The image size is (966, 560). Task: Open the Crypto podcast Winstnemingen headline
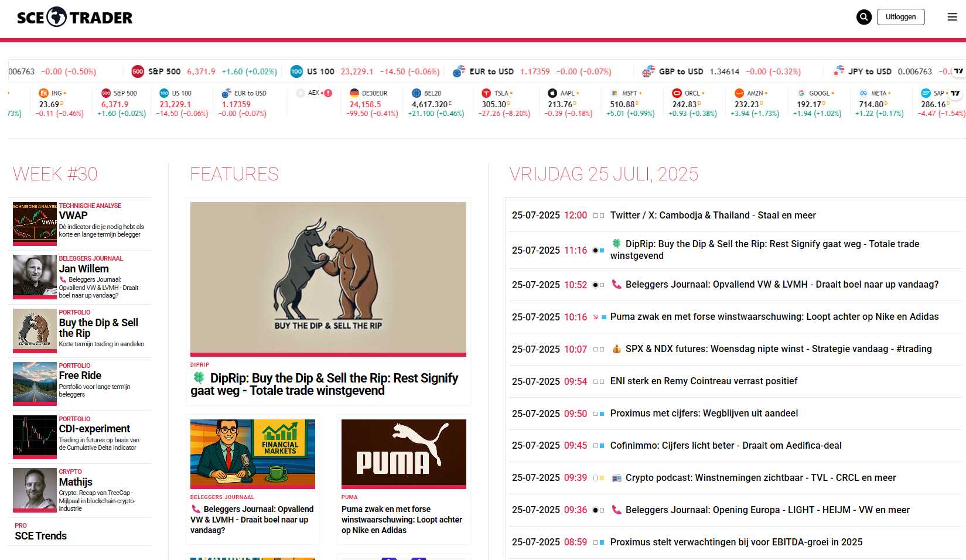coord(761,478)
